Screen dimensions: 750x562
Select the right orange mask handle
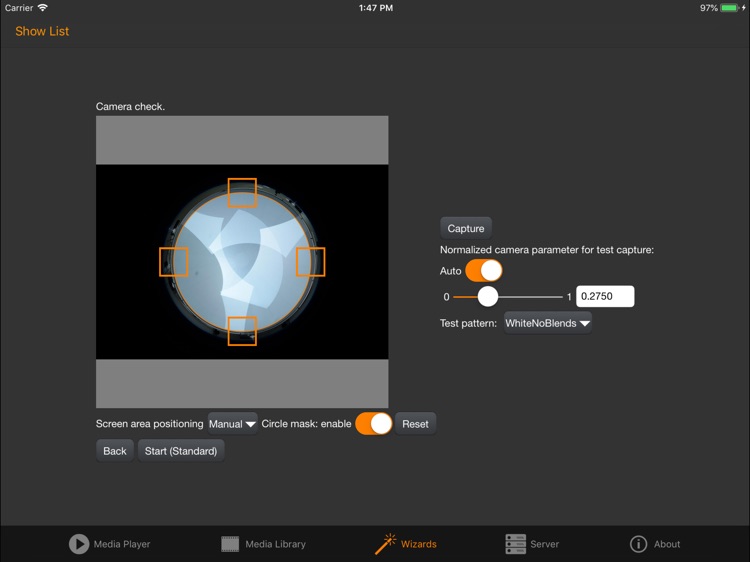(x=311, y=262)
